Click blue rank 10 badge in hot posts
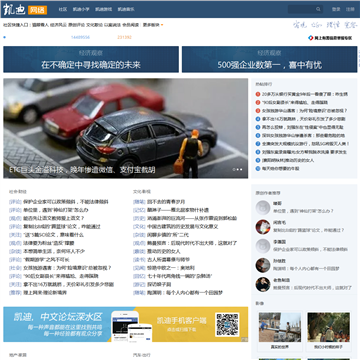The width and height of the screenshot is (360, 360). click(258, 169)
